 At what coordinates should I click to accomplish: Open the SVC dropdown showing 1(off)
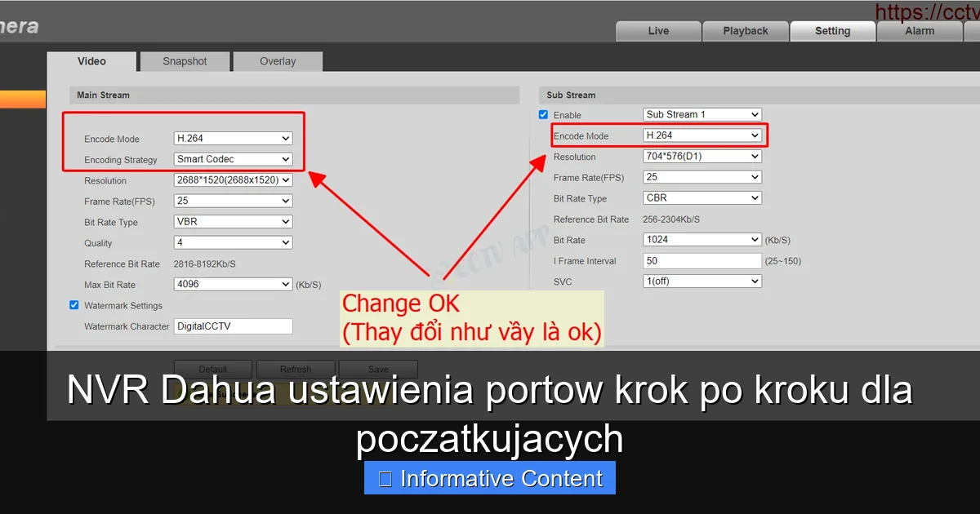point(701,281)
